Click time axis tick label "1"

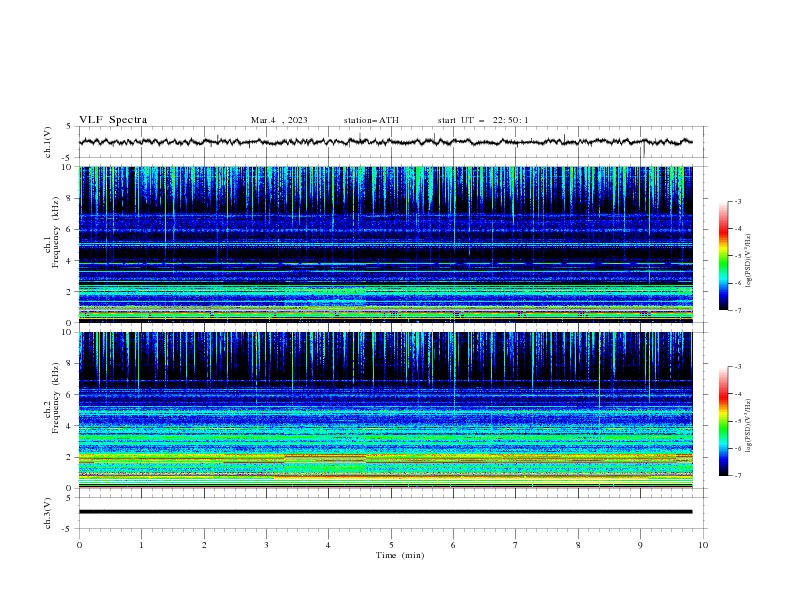coord(141,545)
